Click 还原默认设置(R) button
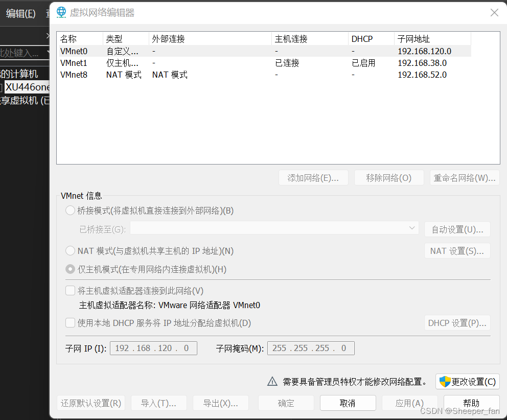 coord(91,403)
